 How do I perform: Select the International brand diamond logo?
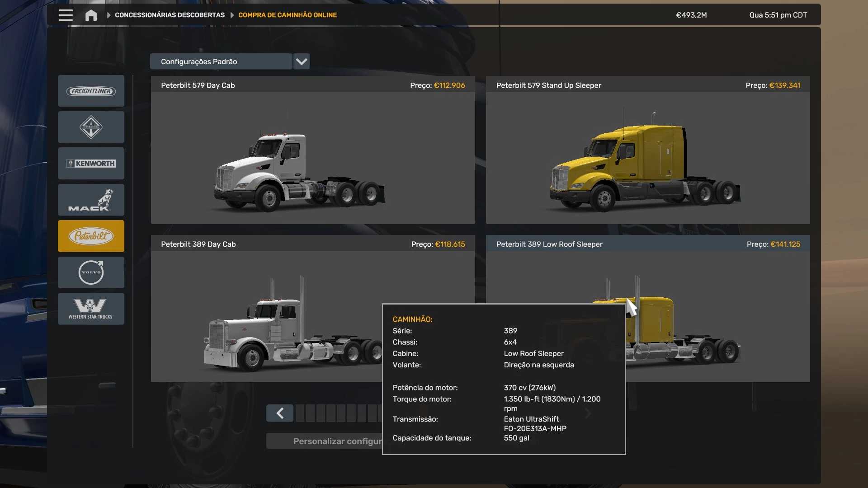pyautogui.click(x=91, y=127)
